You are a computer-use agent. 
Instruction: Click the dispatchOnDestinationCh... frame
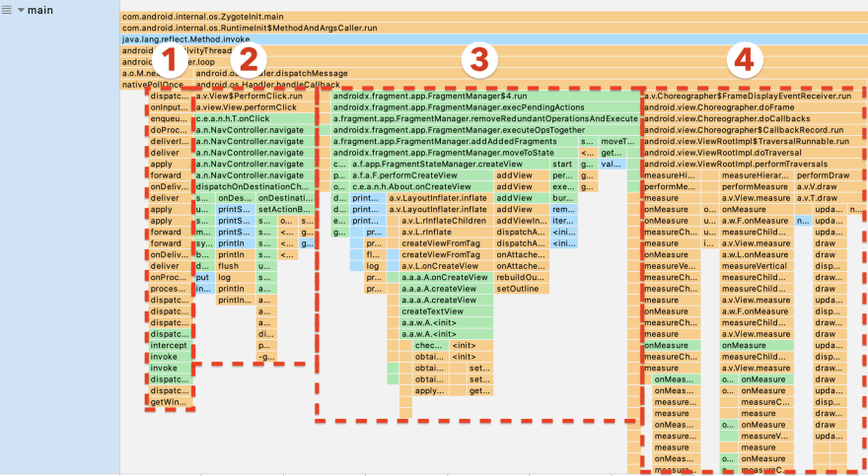254,186
